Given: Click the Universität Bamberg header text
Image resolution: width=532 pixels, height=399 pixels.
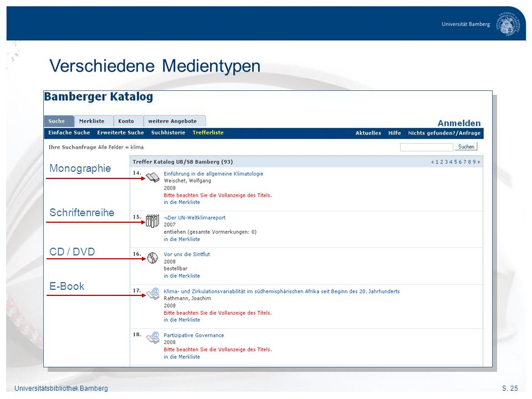Looking at the screenshot, I should (465, 24).
